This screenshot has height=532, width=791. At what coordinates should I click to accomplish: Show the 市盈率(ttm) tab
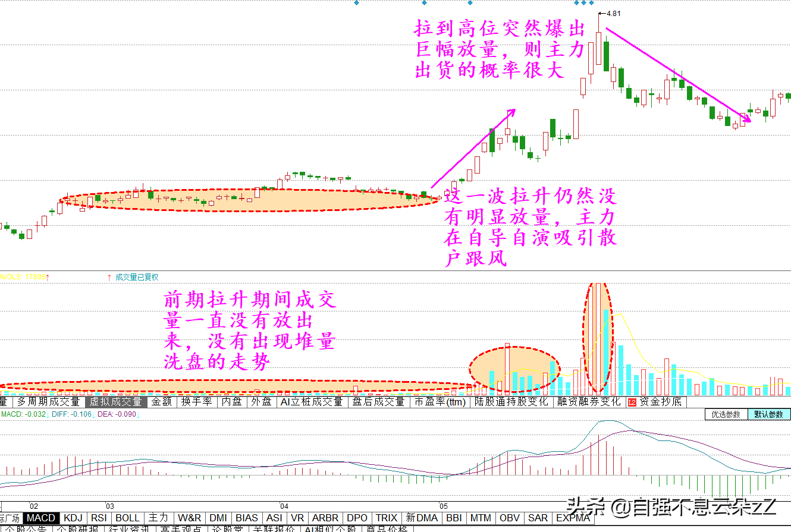coord(440,402)
